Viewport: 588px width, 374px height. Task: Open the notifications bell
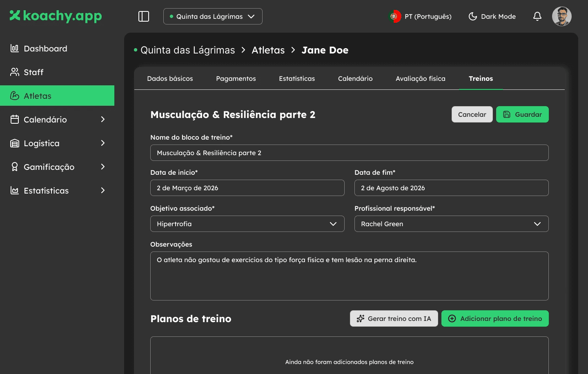[x=537, y=16]
